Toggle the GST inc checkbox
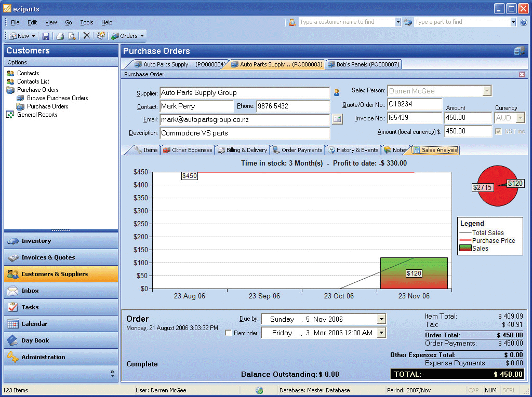The width and height of the screenshot is (532, 397). 498,131
